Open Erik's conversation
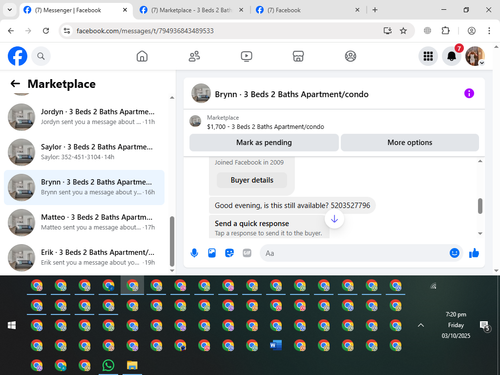The height and width of the screenshot is (375, 500). (x=84, y=257)
